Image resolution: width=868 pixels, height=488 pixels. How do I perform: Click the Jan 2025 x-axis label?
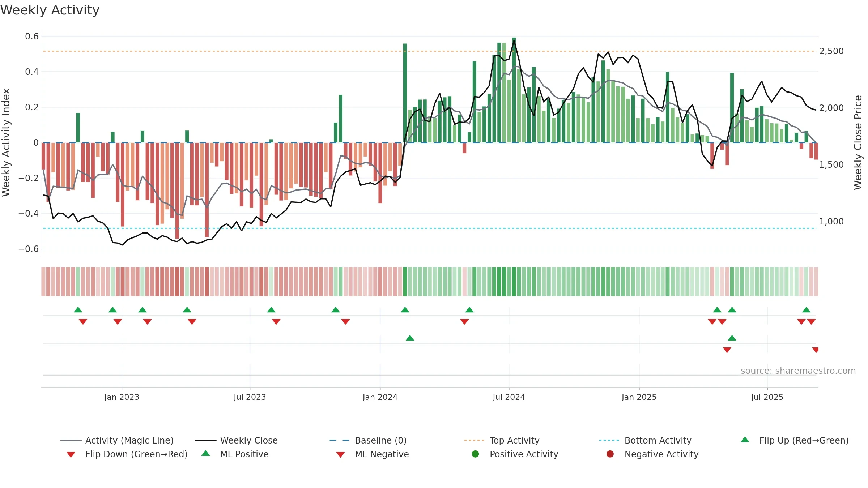[x=639, y=397]
